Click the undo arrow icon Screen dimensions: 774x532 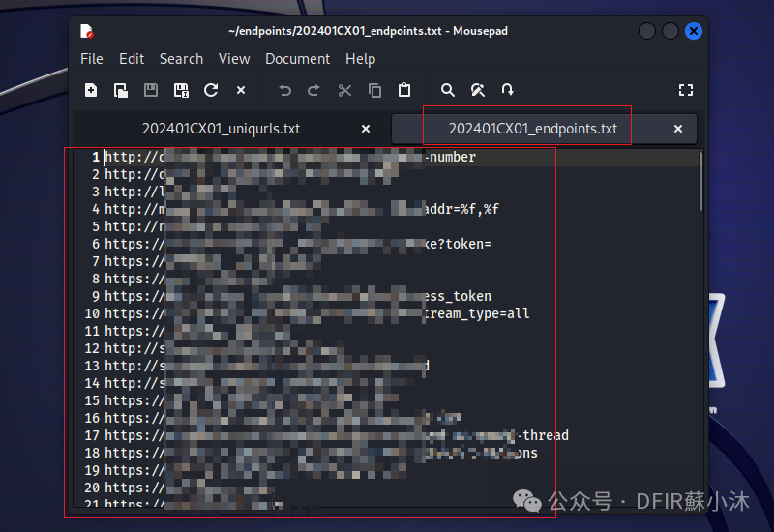click(284, 90)
